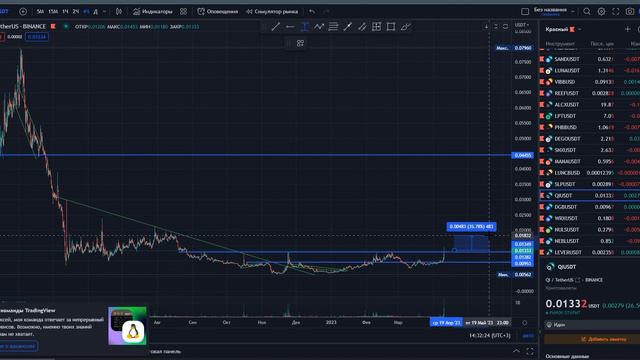640x360 pixels.
Task: Open Симулятор рынка replay
Action: [272, 11]
